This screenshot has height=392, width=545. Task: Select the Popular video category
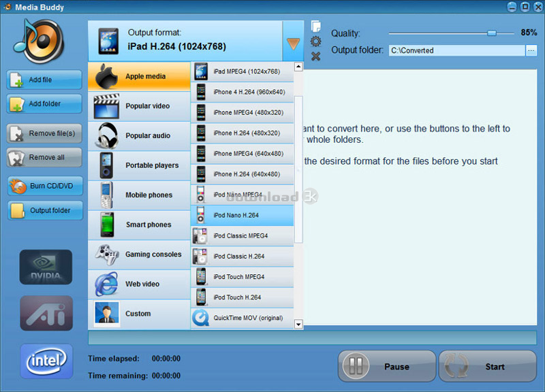point(139,106)
